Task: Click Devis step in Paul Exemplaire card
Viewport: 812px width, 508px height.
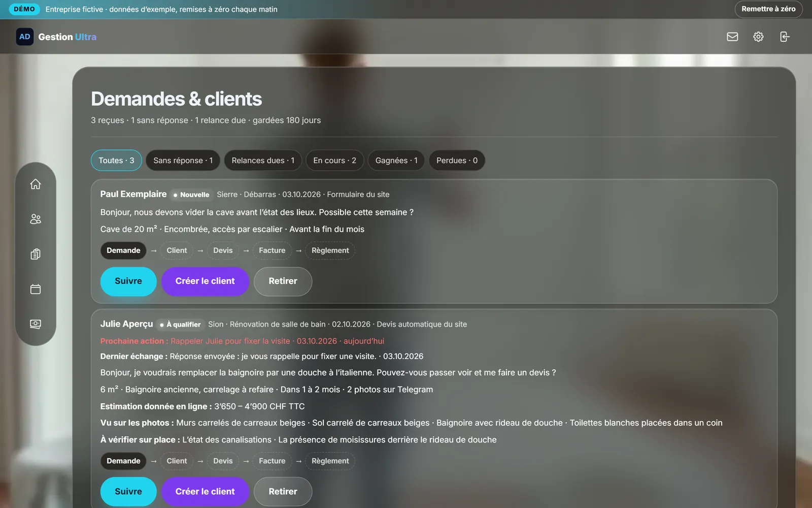Action: click(x=223, y=250)
